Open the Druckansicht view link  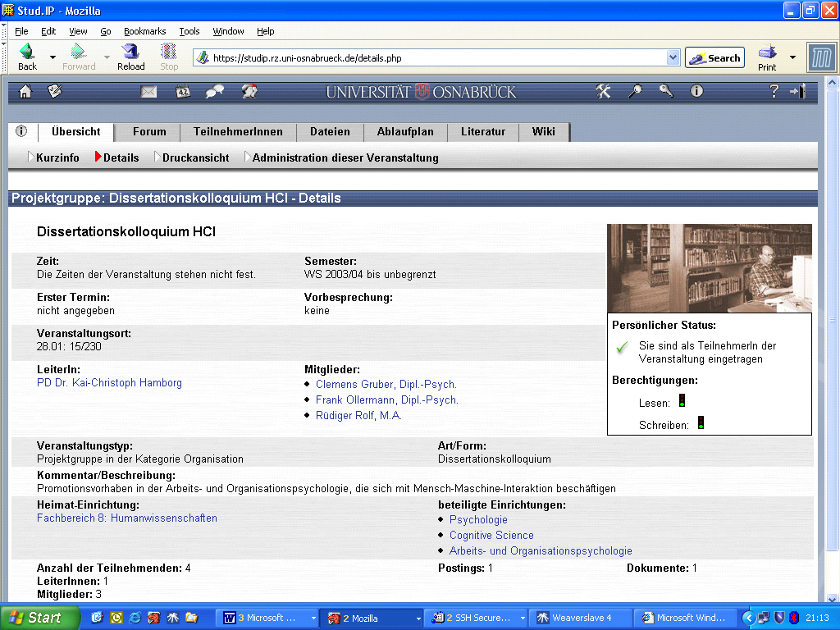(195, 157)
